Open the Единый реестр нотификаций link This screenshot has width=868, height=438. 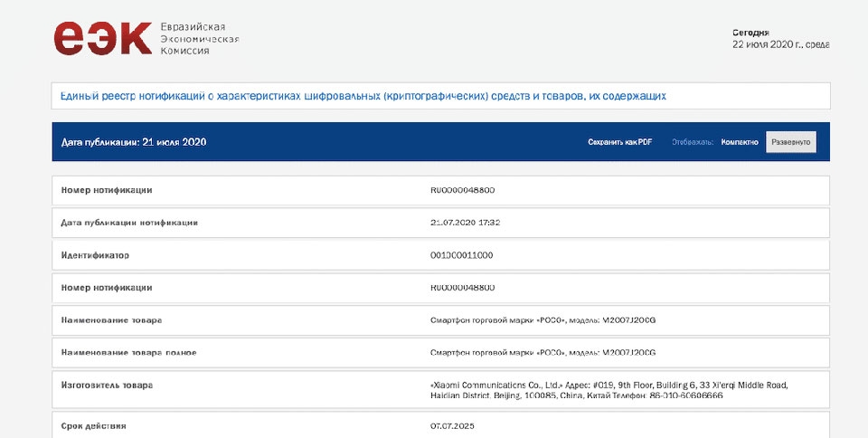pyautogui.click(x=363, y=96)
